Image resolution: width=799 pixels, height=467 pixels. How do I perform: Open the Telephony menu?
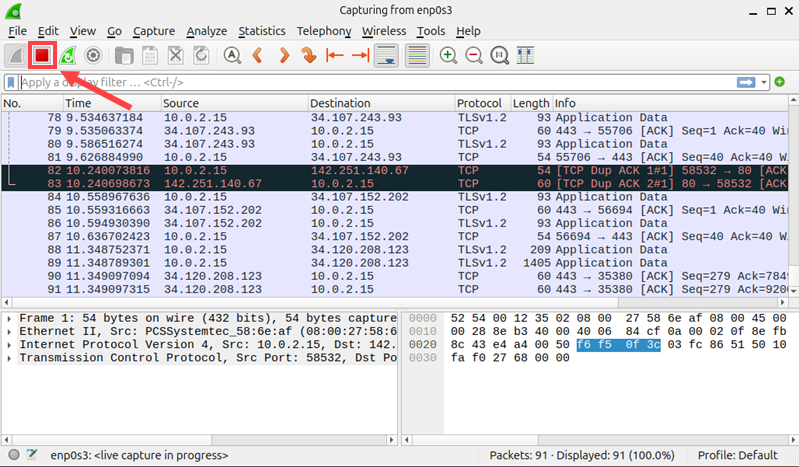[324, 31]
